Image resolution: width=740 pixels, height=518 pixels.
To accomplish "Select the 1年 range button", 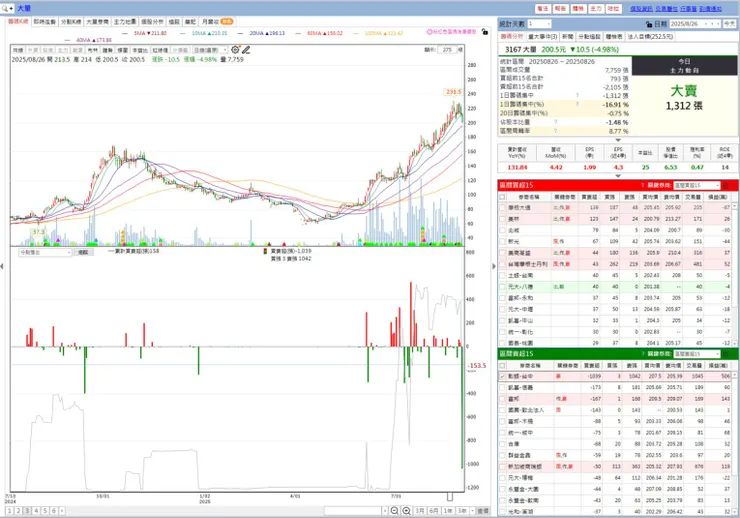I will (x=448, y=511).
